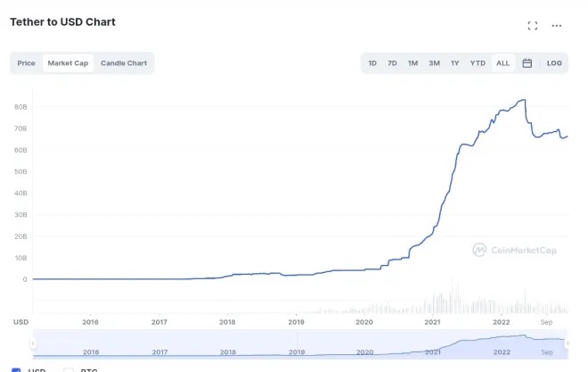Select the 7D time range
This screenshot has width=588, height=372.
392,63
